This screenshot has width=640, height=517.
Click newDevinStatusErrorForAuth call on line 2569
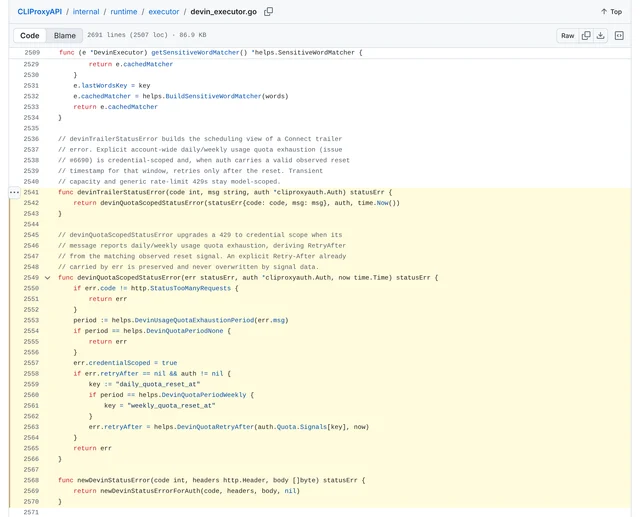point(151,491)
